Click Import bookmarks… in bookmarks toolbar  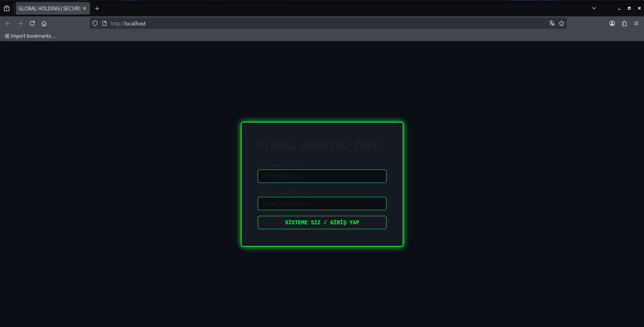30,36
